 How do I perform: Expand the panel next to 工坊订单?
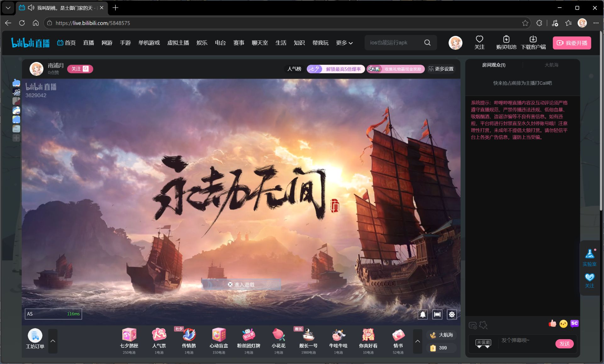pos(53,341)
